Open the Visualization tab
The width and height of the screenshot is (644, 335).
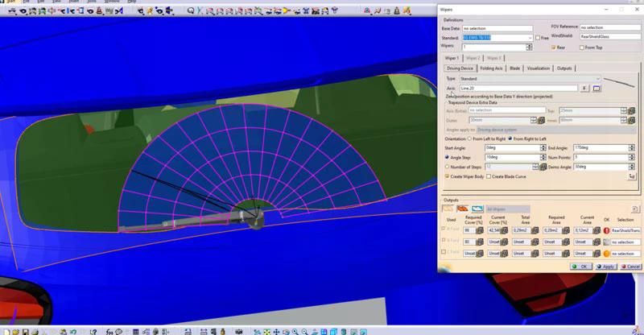tap(538, 68)
